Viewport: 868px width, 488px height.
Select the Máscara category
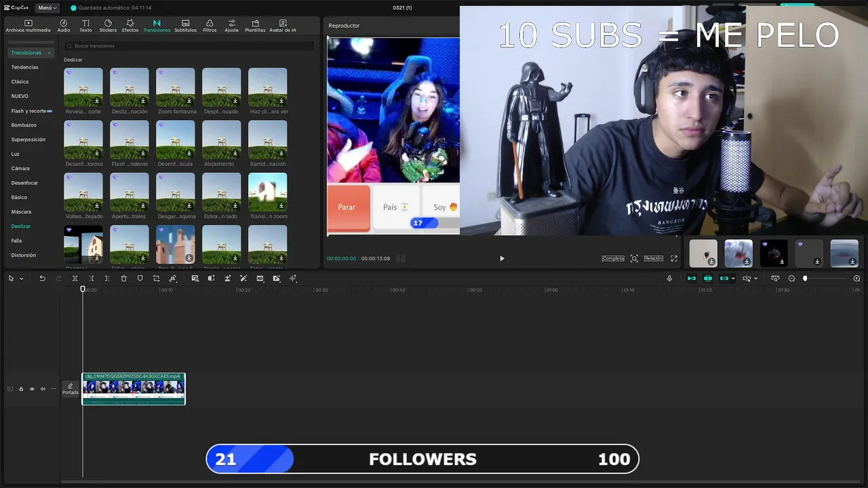(21, 211)
